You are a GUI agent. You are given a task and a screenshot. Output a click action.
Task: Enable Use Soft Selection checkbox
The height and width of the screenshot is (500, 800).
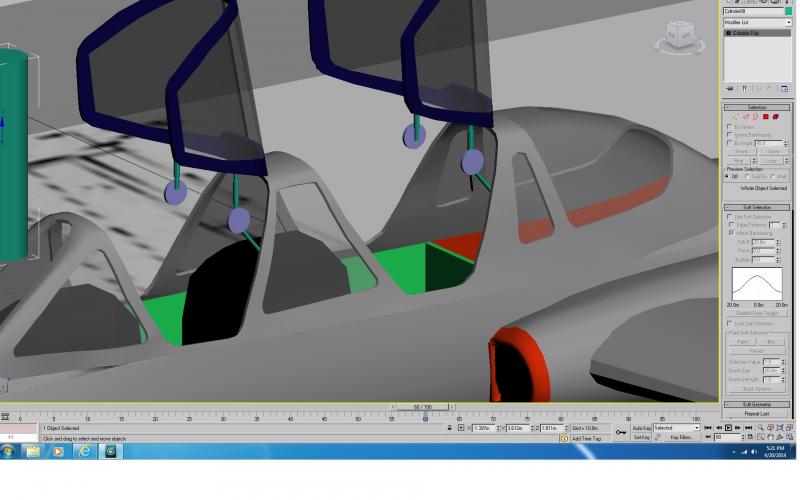[x=730, y=216]
